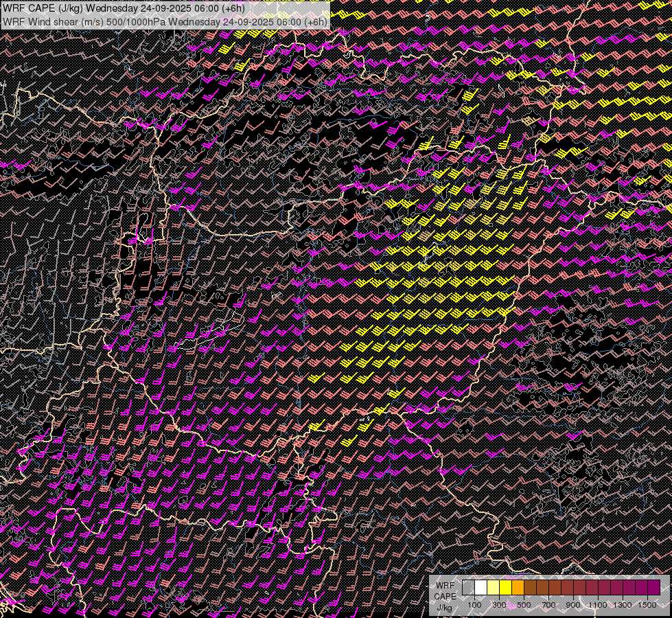Click the 500 label on the legend

click(x=524, y=604)
